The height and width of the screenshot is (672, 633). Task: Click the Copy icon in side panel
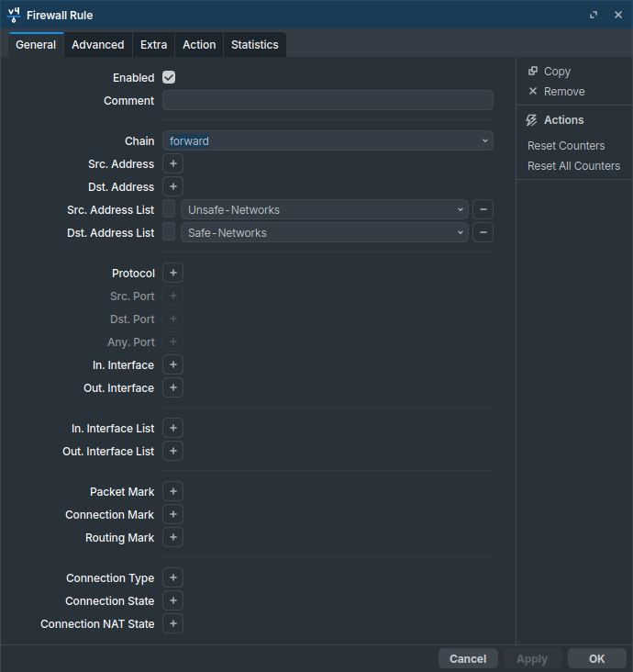tap(533, 72)
